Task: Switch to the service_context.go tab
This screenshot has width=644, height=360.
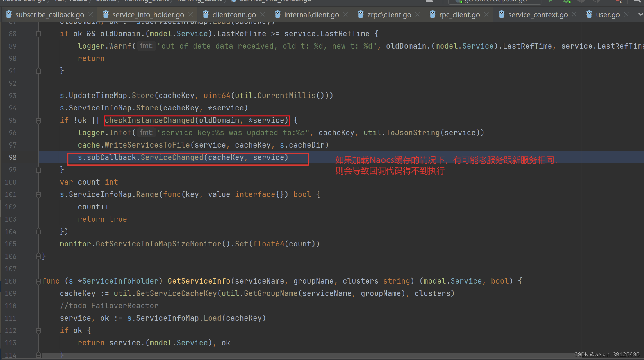Action: [538, 14]
